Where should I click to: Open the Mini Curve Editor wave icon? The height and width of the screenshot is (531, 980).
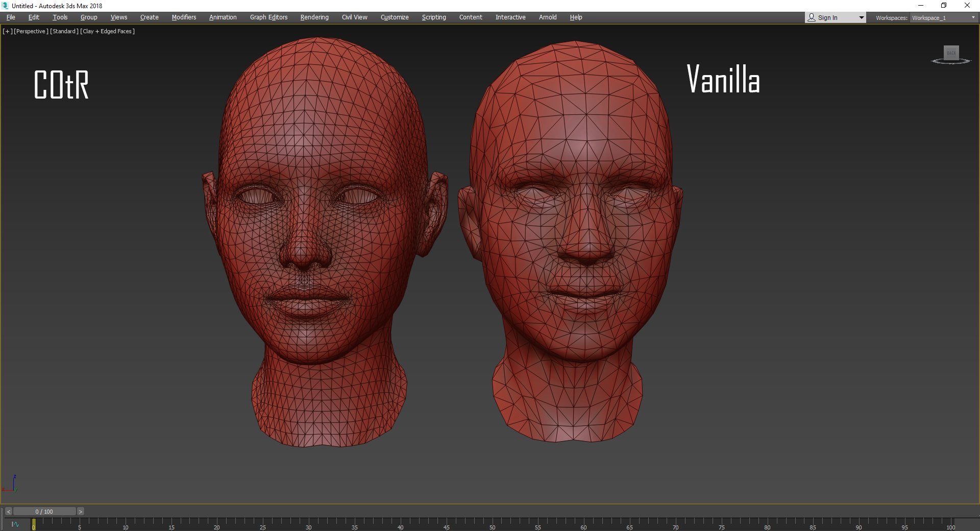(x=15, y=524)
